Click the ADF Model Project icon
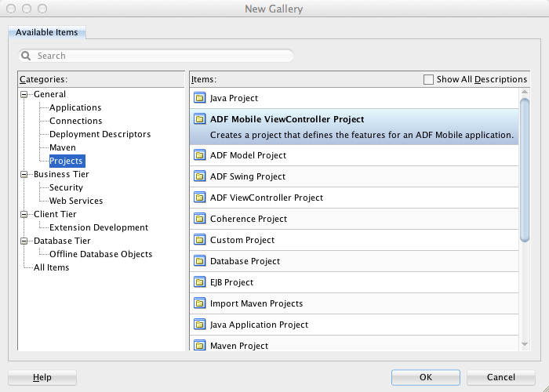This screenshot has width=549, height=392. pyautogui.click(x=199, y=155)
